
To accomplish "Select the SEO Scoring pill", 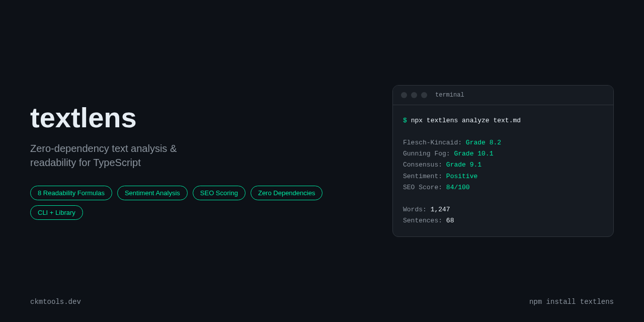I will (219, 193).
